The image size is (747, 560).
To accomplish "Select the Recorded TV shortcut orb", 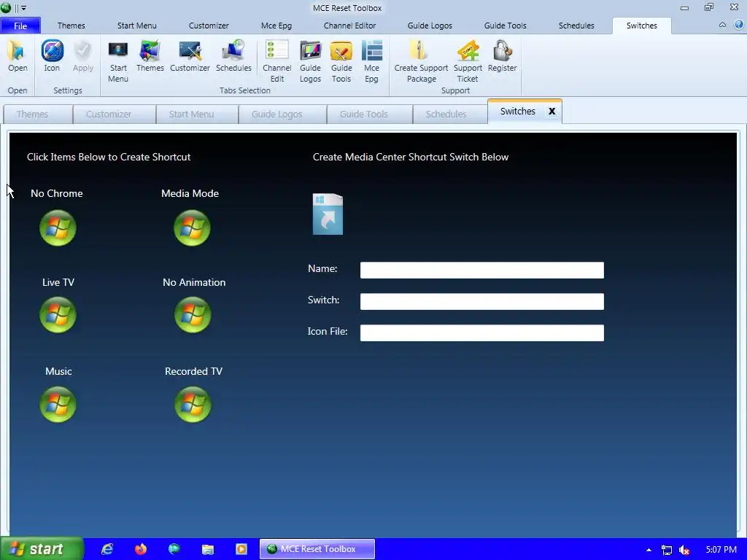I will (x=193, y=404).
